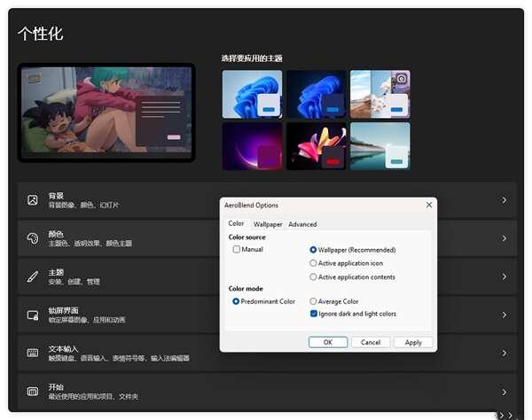
Task: Enable the Manual color source checkbox
Action: point(237,250)
